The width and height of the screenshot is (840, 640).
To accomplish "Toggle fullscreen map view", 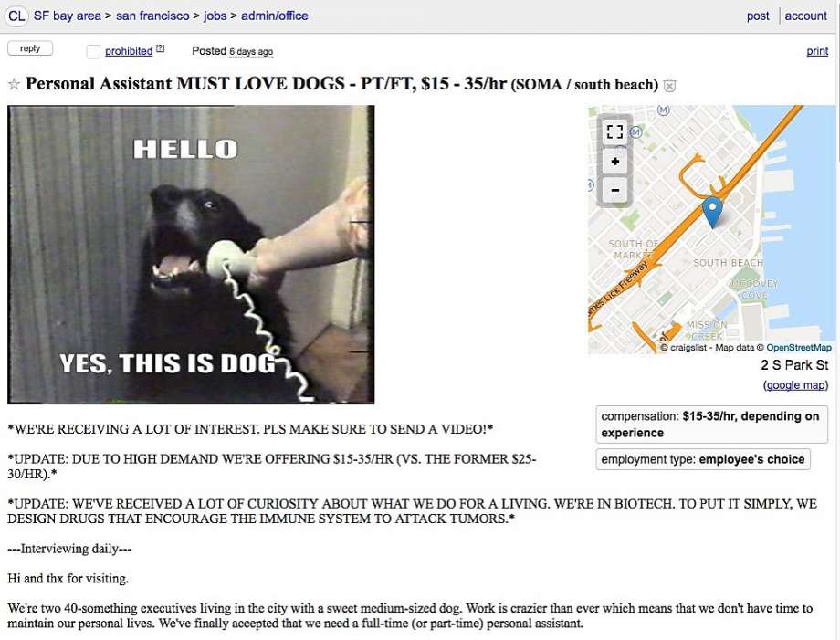I will (615, 131).
